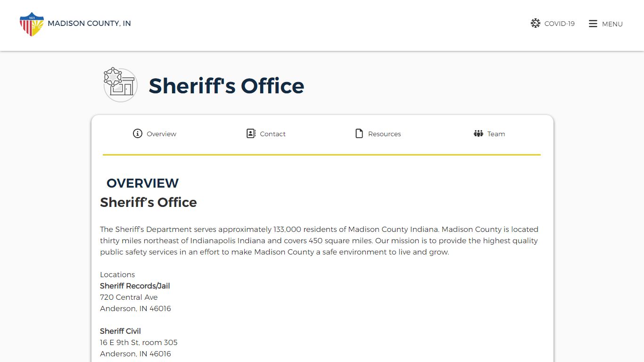This screenshot has height=362, width=644.
Task: Open the COVID-19 page link
Action: 559,24
